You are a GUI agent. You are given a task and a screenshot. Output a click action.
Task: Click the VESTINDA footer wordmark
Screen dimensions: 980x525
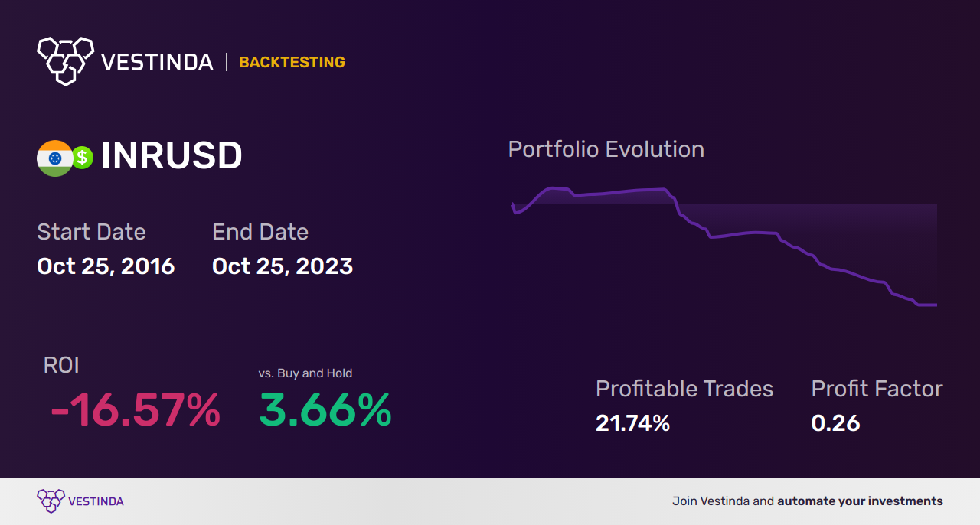tap(96, 501)
